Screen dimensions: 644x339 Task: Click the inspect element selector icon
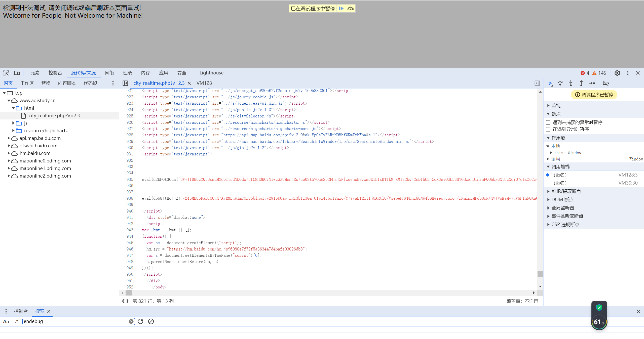(6, 73)
